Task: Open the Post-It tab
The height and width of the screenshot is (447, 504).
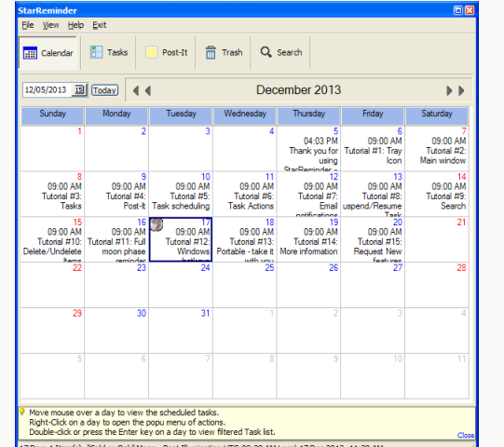Action: click(x=166, y=52)
